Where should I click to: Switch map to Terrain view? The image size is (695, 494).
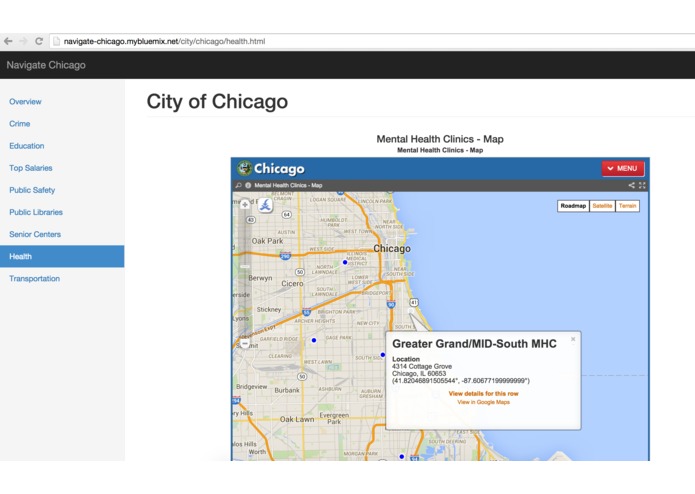[x=628, y=206]
